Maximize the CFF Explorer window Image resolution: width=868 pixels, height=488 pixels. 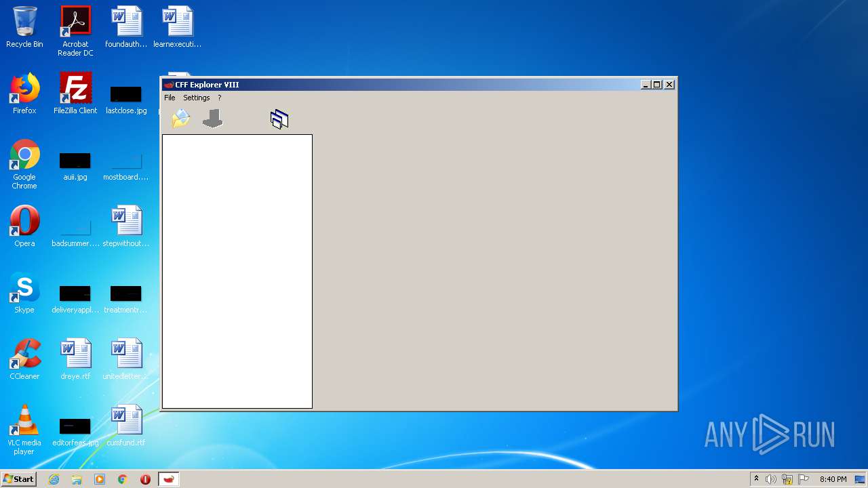[x=656, y=85]
